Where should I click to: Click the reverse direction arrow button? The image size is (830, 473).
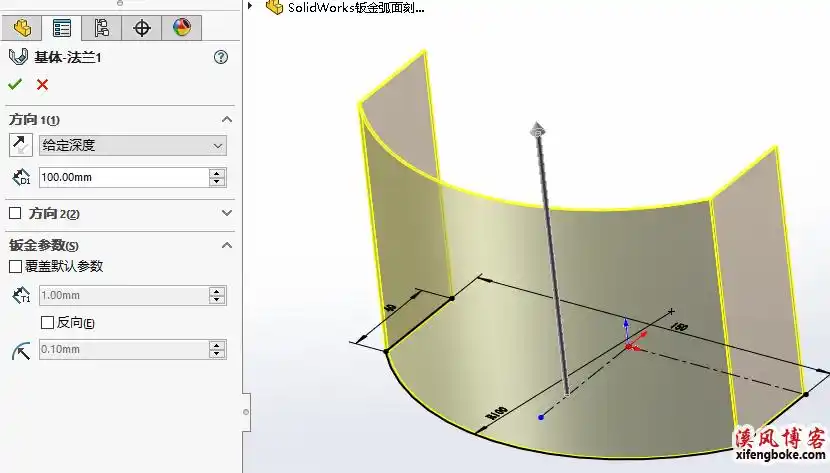click(21, 145)
